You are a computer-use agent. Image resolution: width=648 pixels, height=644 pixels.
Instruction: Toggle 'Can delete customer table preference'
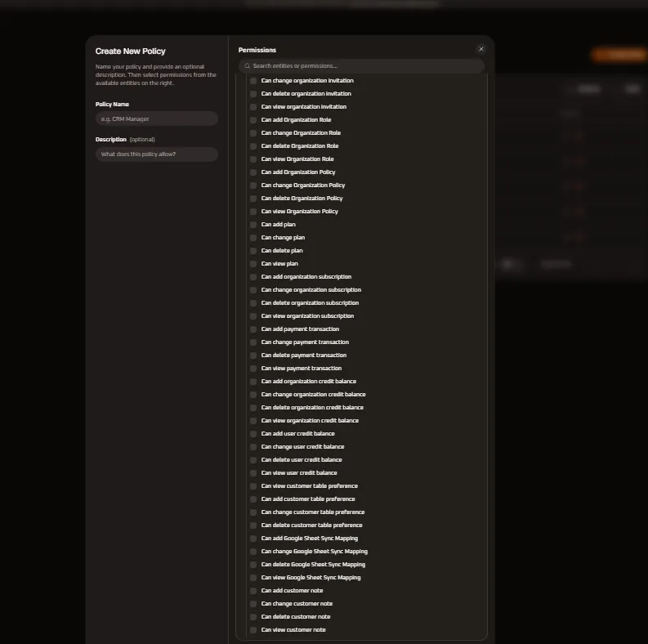(253, 525)
